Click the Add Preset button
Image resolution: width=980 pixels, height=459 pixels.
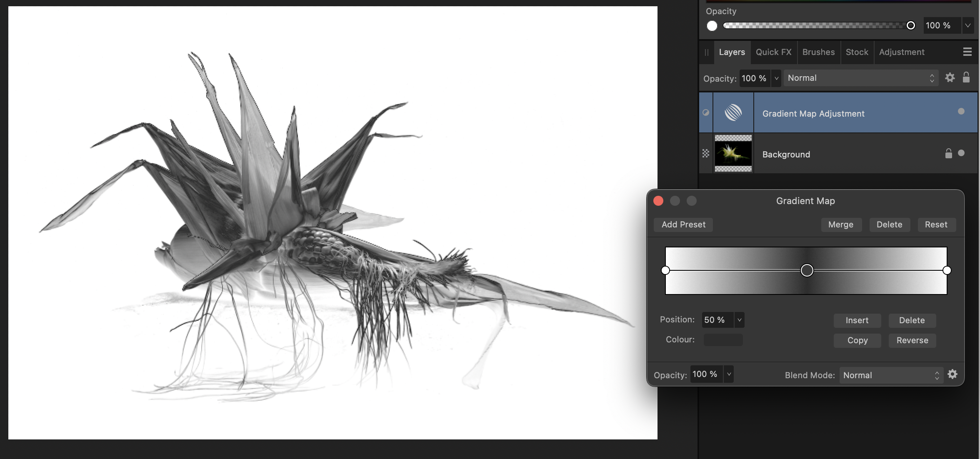(683, 225)
